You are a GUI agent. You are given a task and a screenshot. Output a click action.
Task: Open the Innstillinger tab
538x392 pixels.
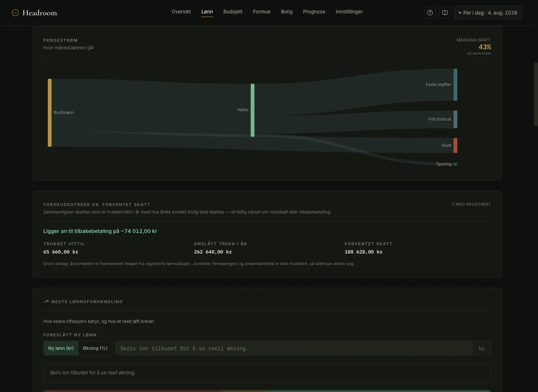click(x=349, y=12)
